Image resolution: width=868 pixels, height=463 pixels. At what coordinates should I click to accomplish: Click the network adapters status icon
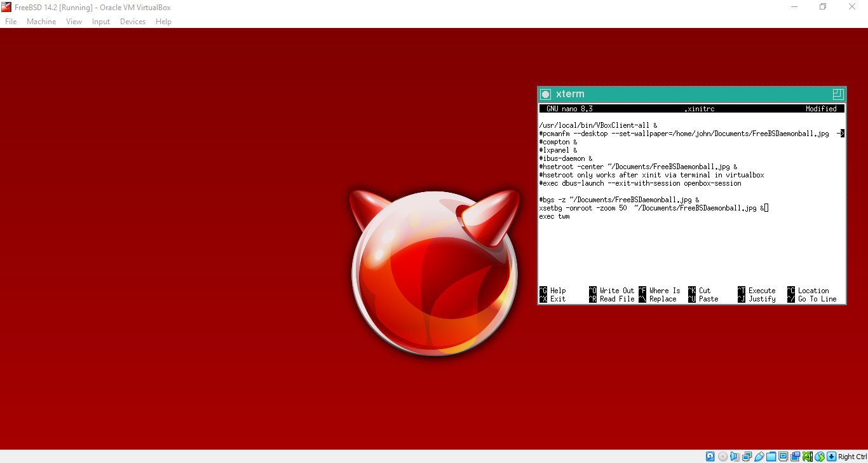pos(747,457)
